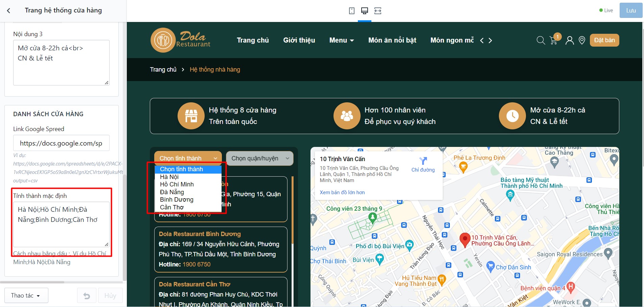
Task: Expand the Menu navigation dropdown
Action: point(342,40)
